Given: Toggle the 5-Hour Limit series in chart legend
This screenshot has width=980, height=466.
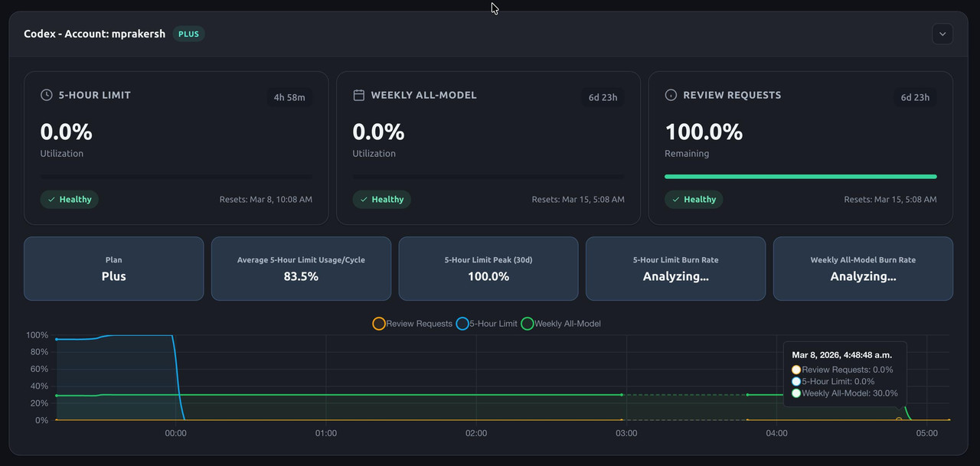Looking at the screenshot, I should click(x=487, y=324).
